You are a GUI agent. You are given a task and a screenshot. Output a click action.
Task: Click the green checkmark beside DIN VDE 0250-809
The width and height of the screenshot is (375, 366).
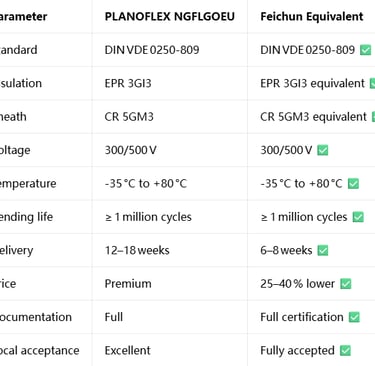tap(365, 50)
